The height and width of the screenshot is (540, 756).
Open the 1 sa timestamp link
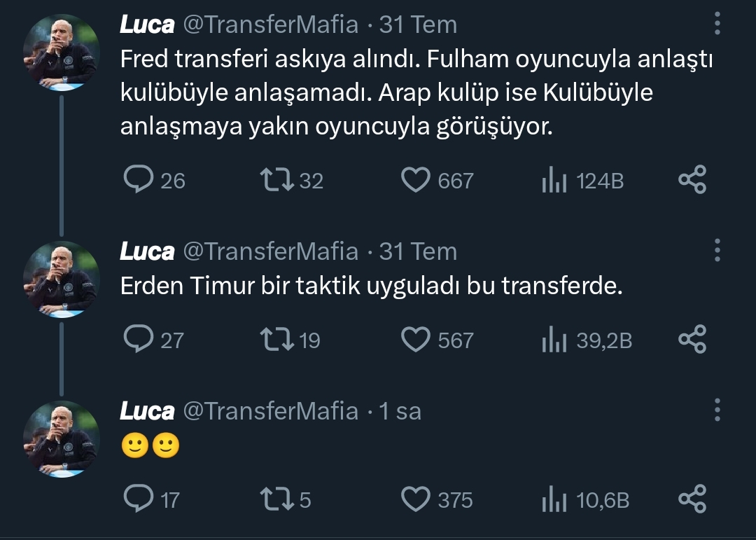400,411
